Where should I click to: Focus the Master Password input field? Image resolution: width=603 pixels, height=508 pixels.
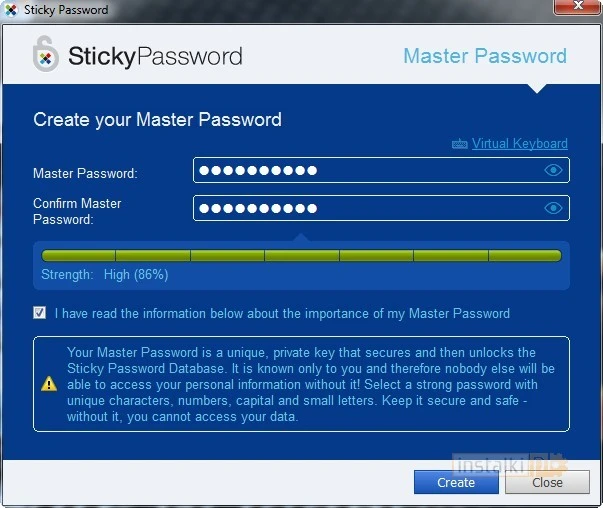point(381,170)
